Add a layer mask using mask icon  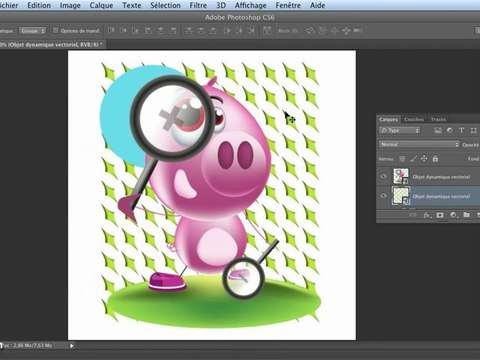pyautogui.click(x=440, y=215)
